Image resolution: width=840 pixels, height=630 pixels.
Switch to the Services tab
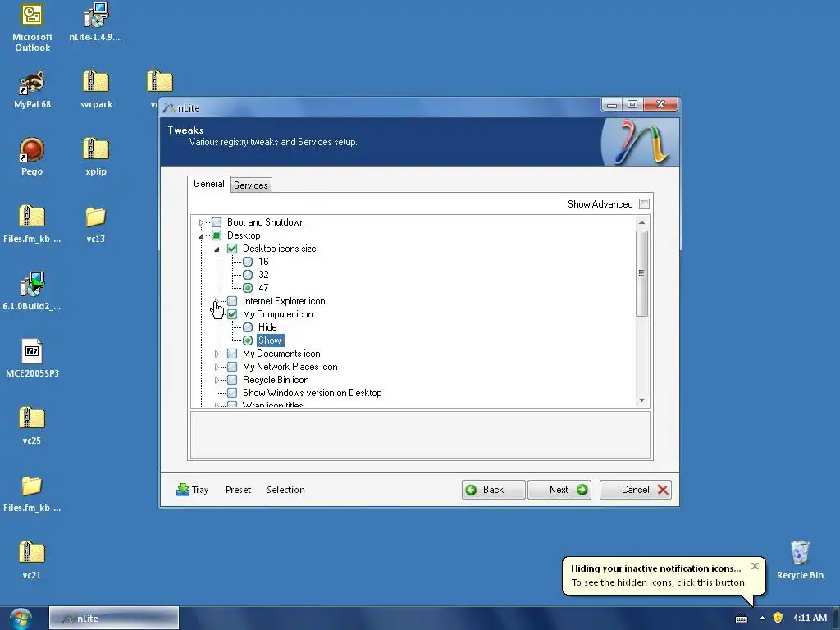pyautogui.click(x=251, y=185)
